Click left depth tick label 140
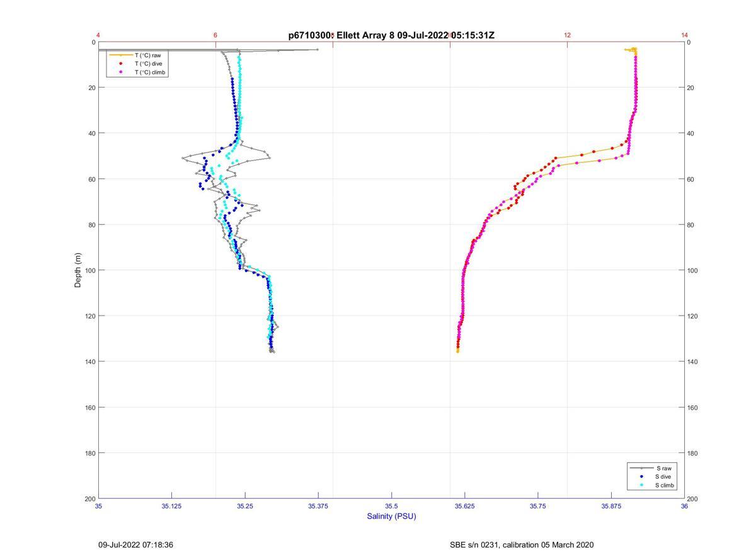 click(x=90, y=362)
